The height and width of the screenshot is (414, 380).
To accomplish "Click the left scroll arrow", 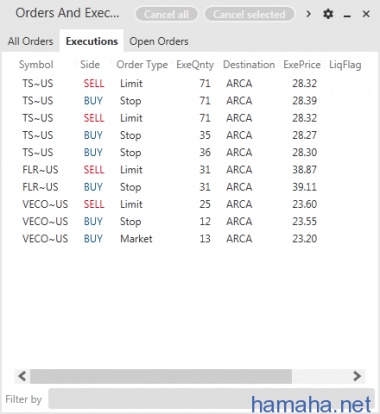I will 22,376.
